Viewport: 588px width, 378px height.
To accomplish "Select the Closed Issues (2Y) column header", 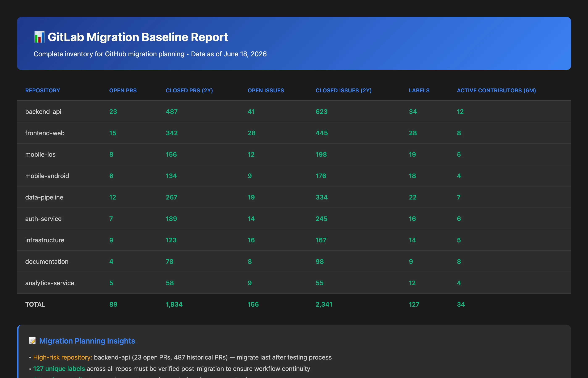I will [x=344, y=91].
